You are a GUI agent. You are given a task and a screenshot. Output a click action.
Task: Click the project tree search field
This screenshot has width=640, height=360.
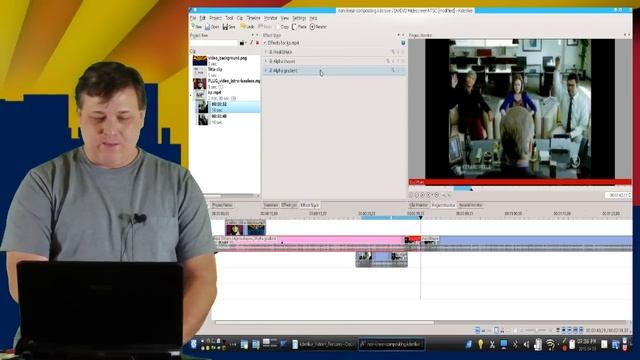tap(214, 43)
